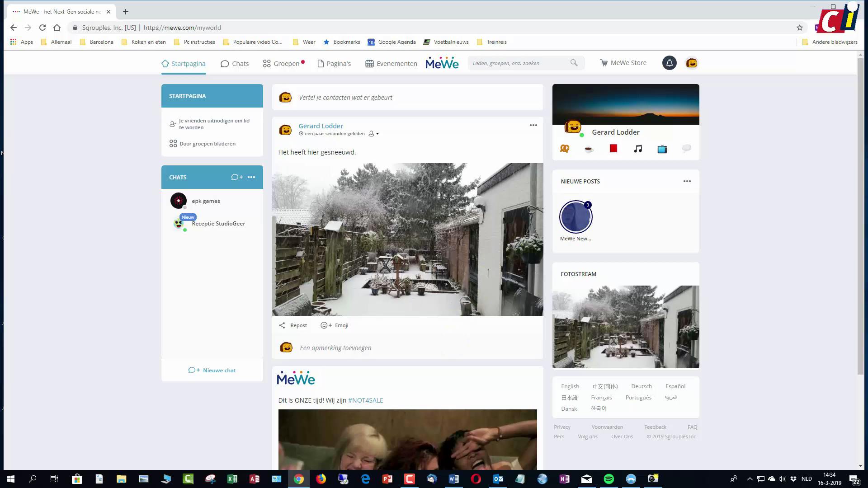This screenshot has height=488, width=868.
Task: Start a new chat via the CHATS header icon
Action: pos(237,177)
